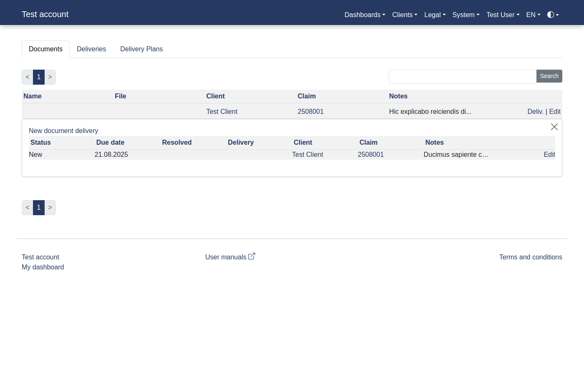This screenshot has height=392, width=584.
Task: Click the next page arrow in top pagination
Action: click(50, 77)
